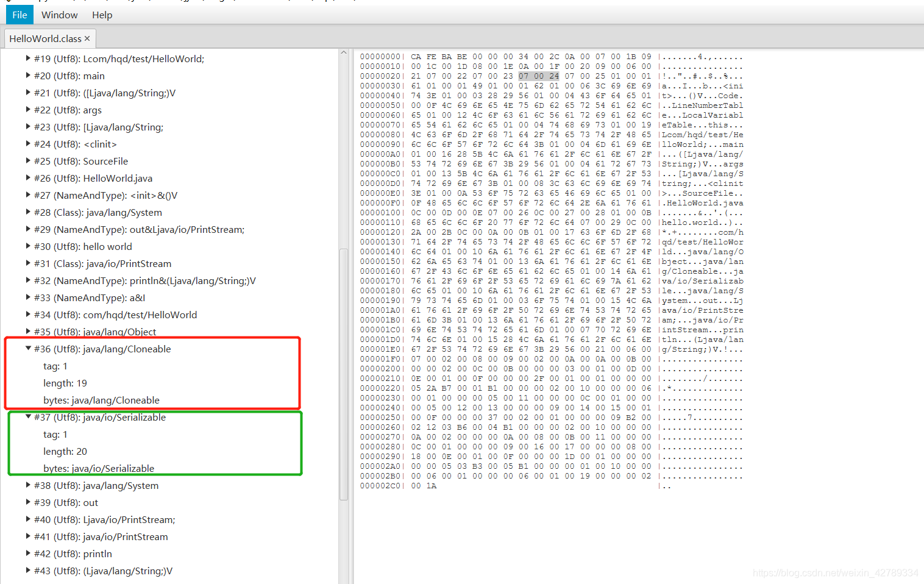Click hex offset 00000000 row start

(380, 57)
